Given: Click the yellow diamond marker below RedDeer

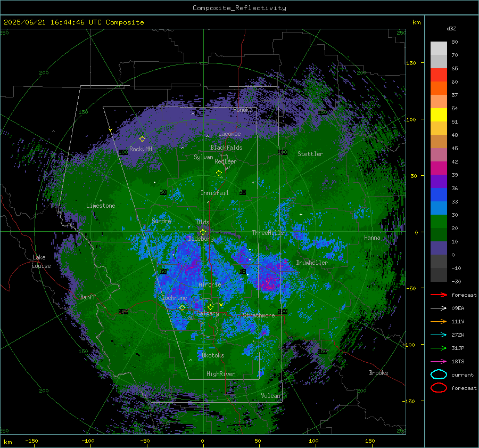Looking at the screenshot, I should pos(219,173).
